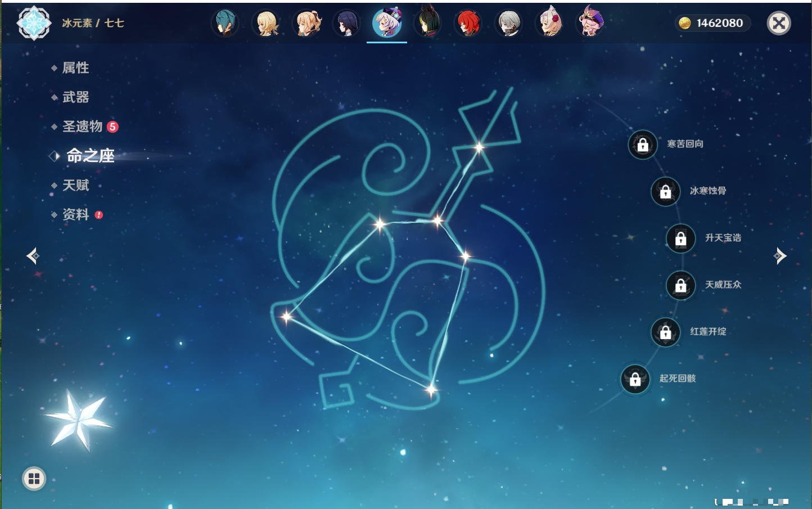Screen dimensions: 812x509
Task: Close the character screen with X button
Action: coord(779,23)
